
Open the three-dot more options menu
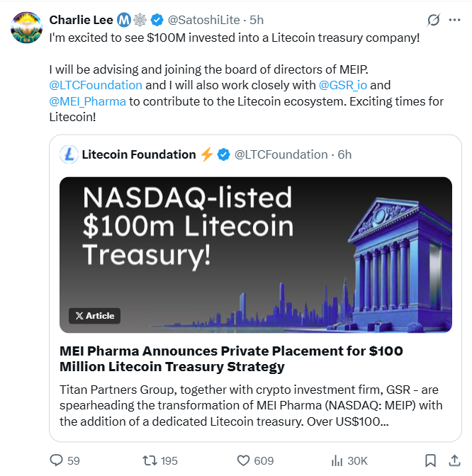click(x=454, y=19)
